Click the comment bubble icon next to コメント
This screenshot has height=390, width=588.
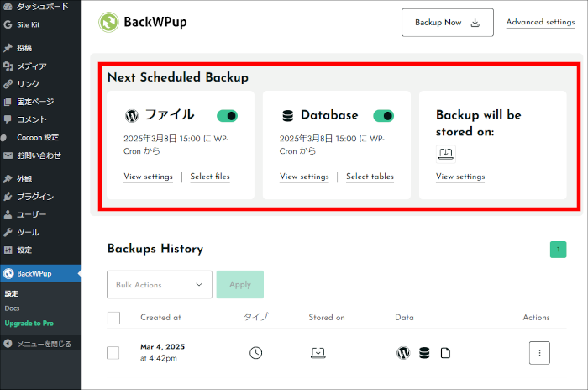pos(8,119)
